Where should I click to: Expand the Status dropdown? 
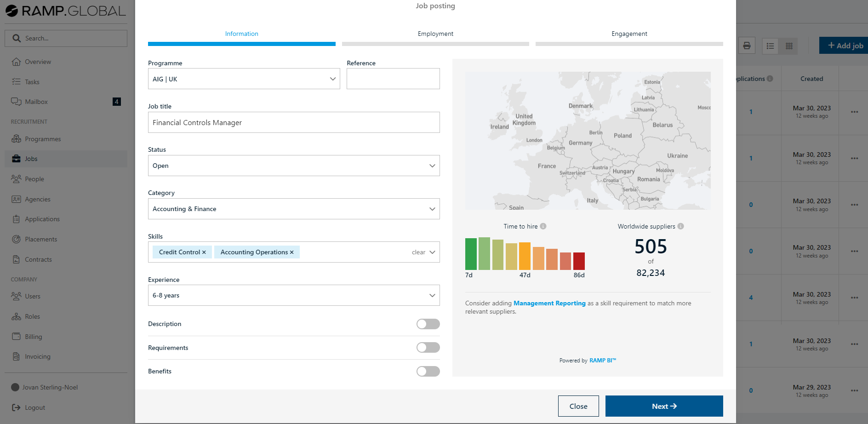293,166
